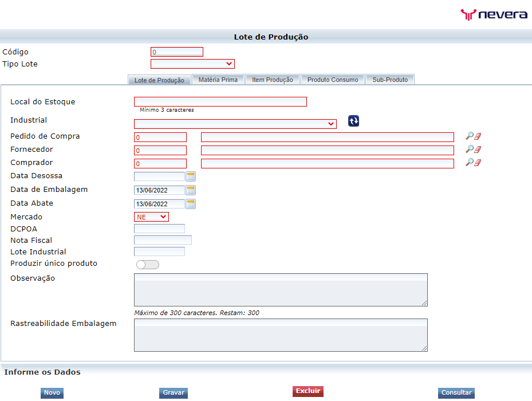This screenshot has height=401, width=532.
Task: Open the Data de Embalagem calendar
Action: (191, 190)
